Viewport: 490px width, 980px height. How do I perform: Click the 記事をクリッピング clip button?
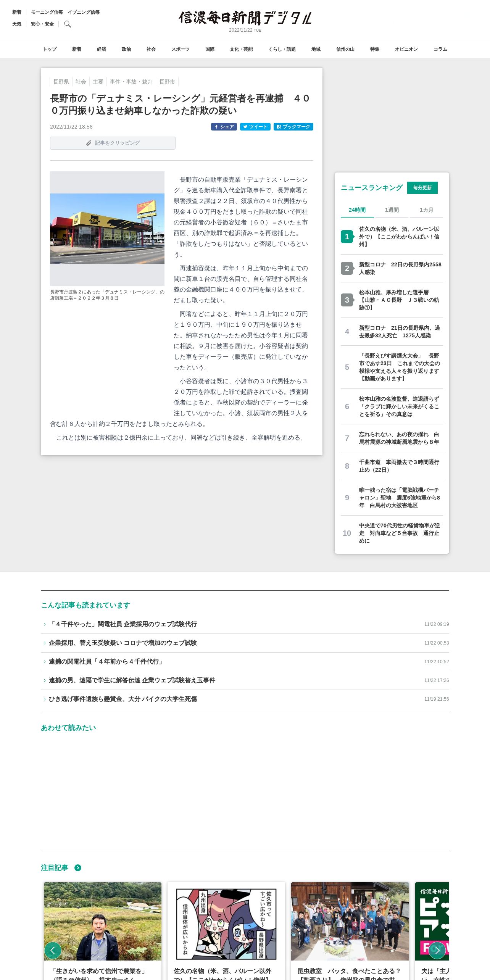click(113, 143)
